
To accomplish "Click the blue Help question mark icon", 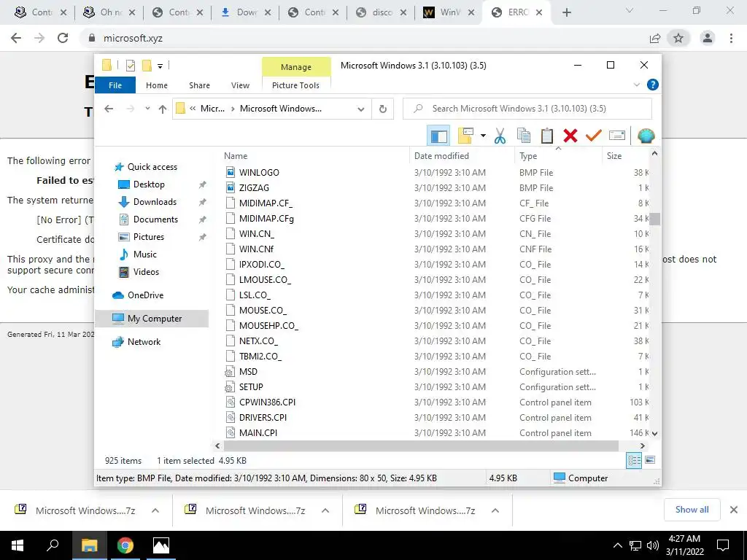I will click(653, 85).
